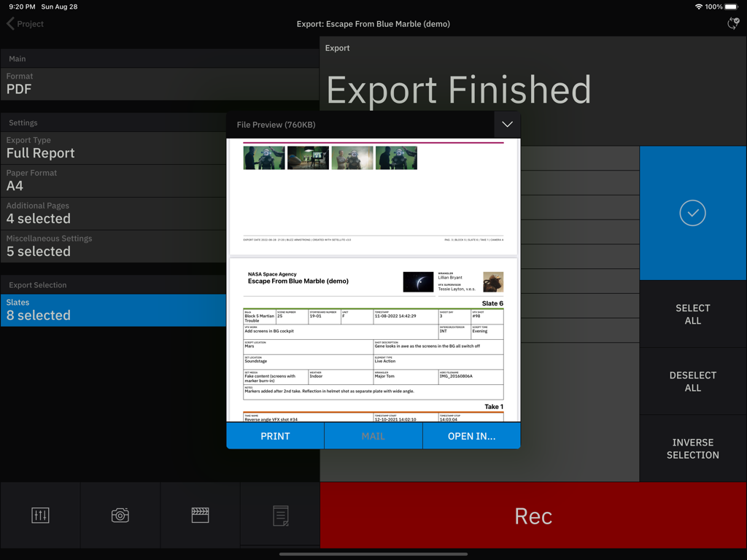The image size is (747, 560).
Task: Open the Paper Format A4 setting
Action: pyautogui.click(x=109, y=179)
